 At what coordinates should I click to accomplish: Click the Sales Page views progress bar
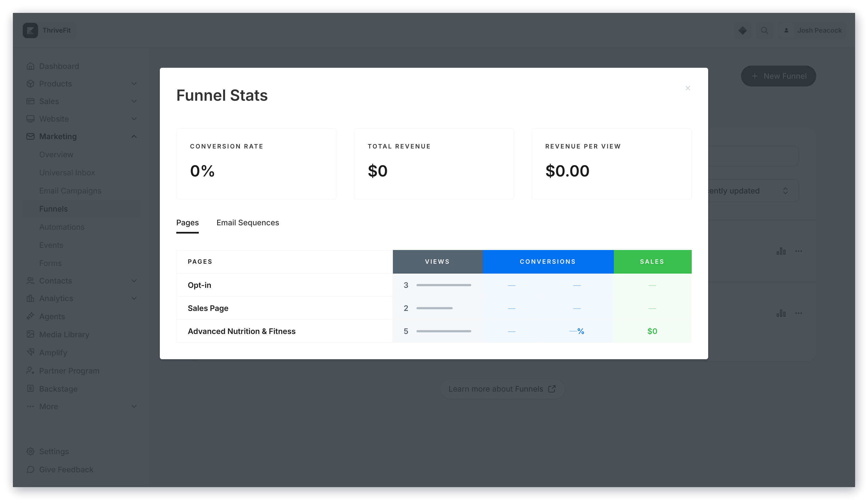[x=434, y=308]
